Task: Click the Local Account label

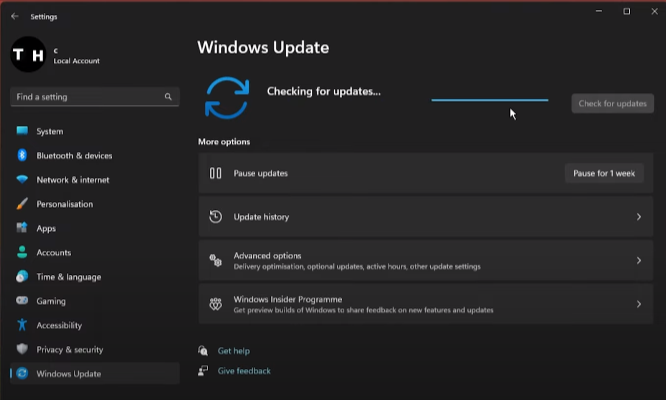Action: 76,61
